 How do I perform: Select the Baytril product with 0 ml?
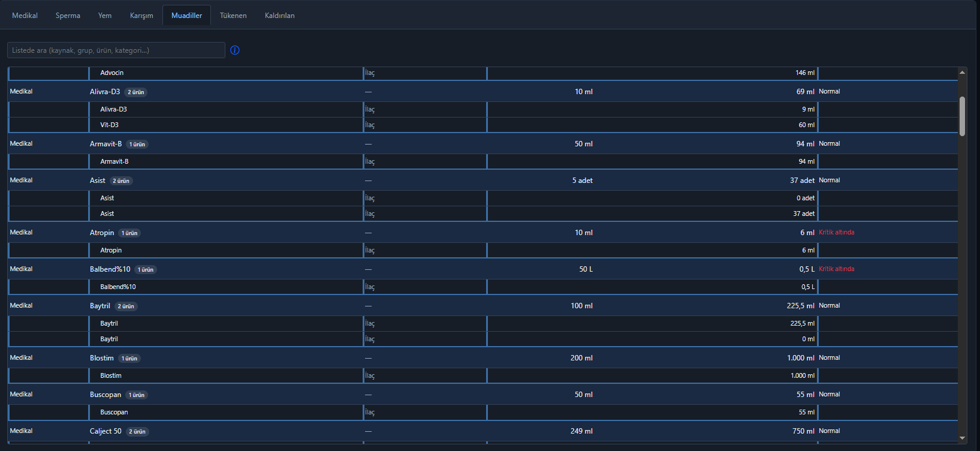pyautogui.click(x=483, y=339)
